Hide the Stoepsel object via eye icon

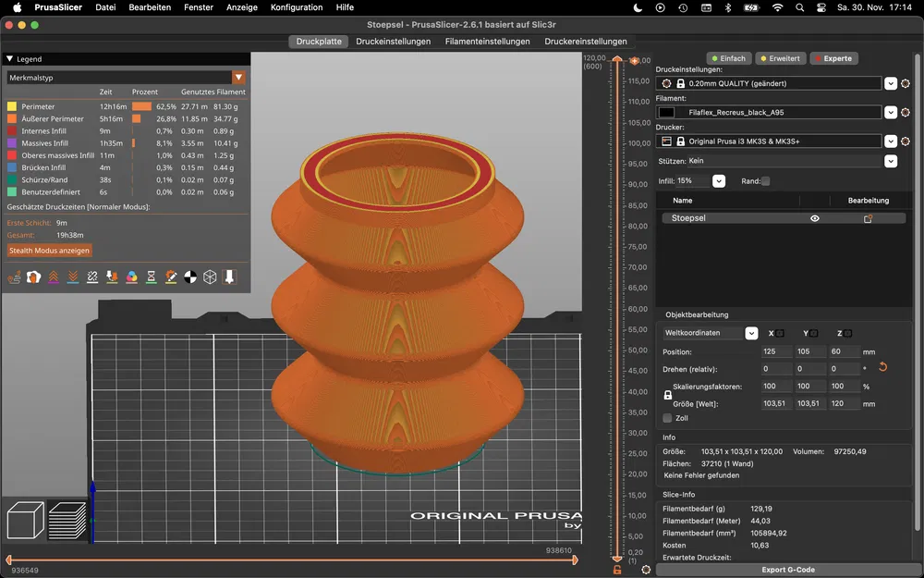[815, 219]
